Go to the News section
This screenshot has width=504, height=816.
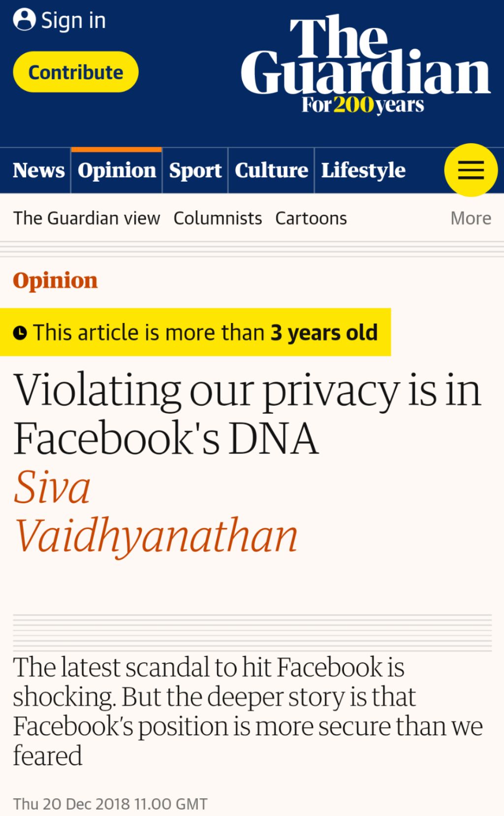(x=38, y=170)
